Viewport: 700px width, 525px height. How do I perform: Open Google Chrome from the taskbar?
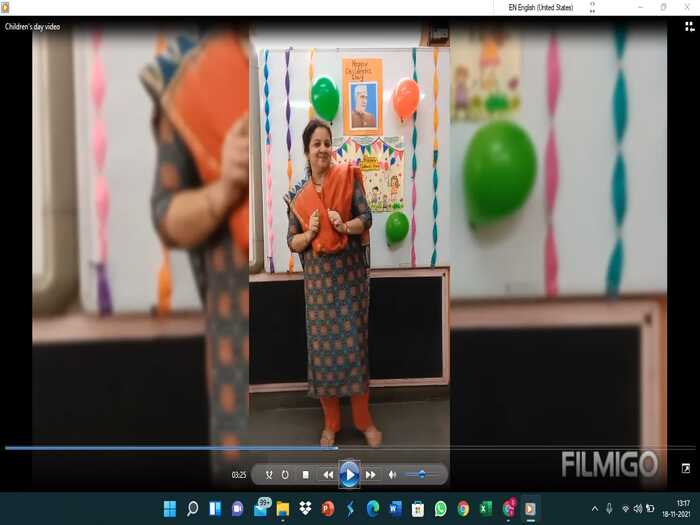(x=463, y=508)
